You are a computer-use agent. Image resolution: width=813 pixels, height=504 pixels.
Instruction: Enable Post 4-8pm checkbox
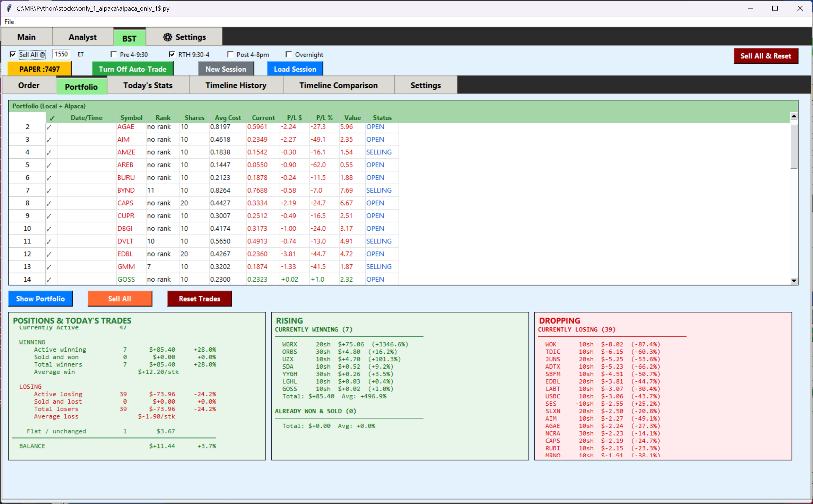tap(230, 54)
